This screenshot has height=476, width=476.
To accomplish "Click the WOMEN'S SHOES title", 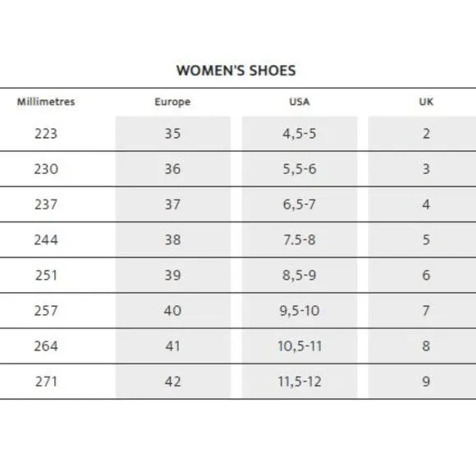I will (x=236, y=71).
